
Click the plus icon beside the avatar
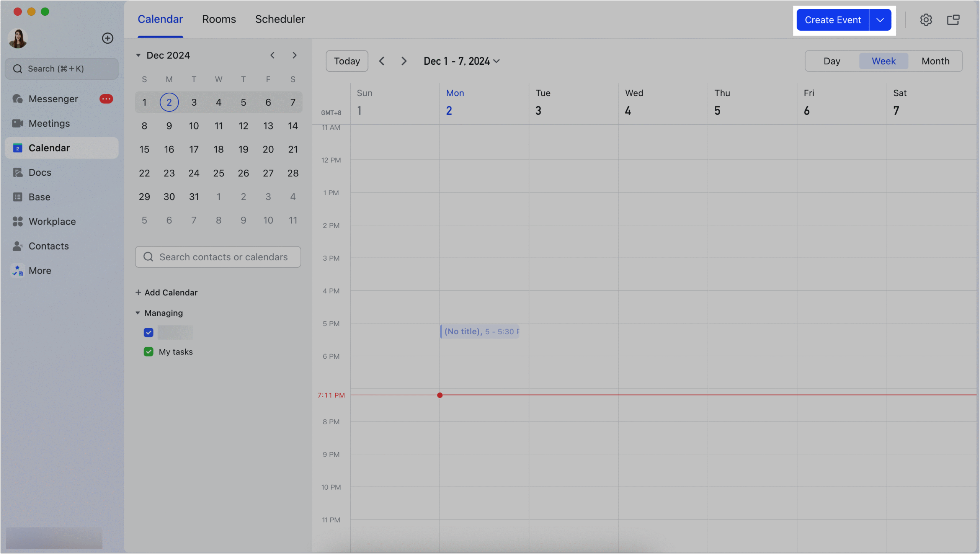[108, 38]
